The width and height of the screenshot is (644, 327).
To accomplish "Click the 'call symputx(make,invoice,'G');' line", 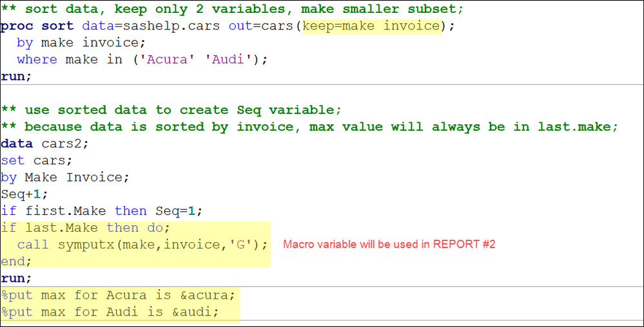I will click(x=142, y=245).
